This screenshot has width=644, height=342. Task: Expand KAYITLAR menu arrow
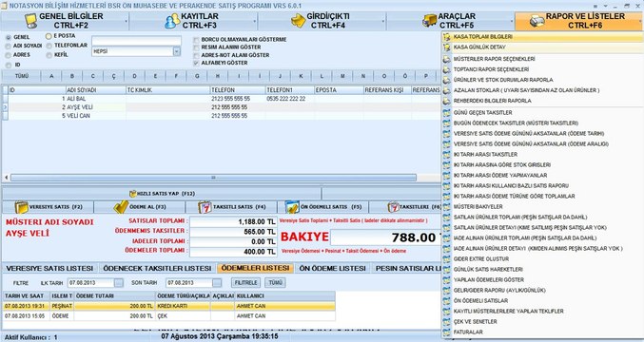click(255, 21)
